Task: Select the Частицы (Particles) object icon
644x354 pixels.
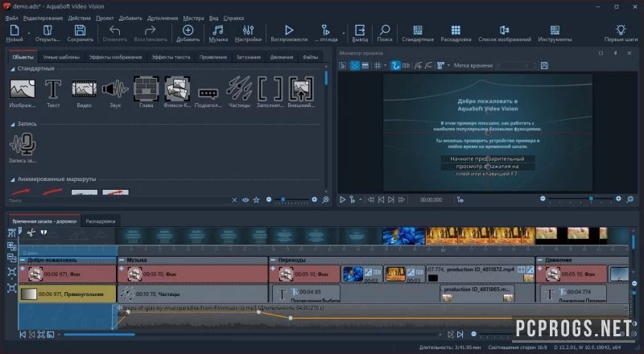Action: click(239, 92)
